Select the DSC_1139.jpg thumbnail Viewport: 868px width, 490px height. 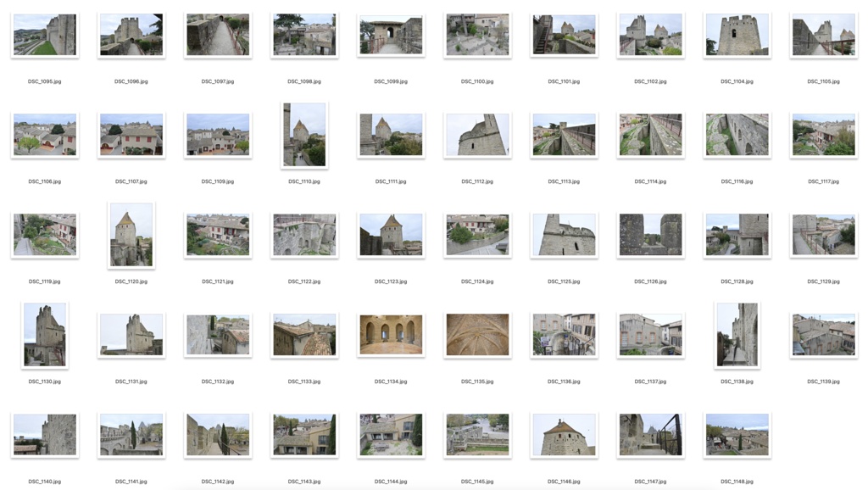click(823, 335)
